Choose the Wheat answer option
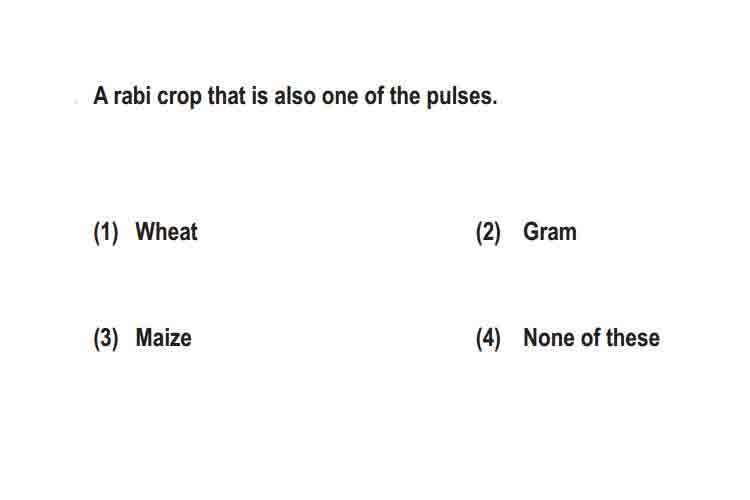The image size is (750, 500). [x=145, y=232]
